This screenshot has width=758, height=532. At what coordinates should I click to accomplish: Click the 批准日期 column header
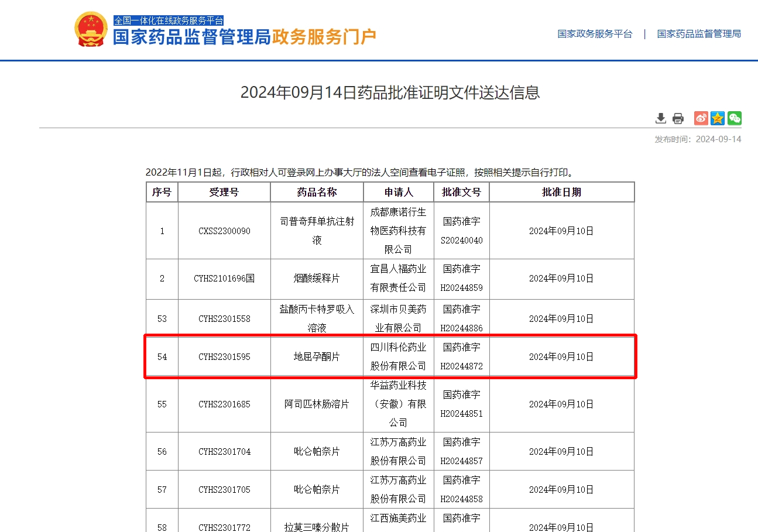[x=562, y=192]
